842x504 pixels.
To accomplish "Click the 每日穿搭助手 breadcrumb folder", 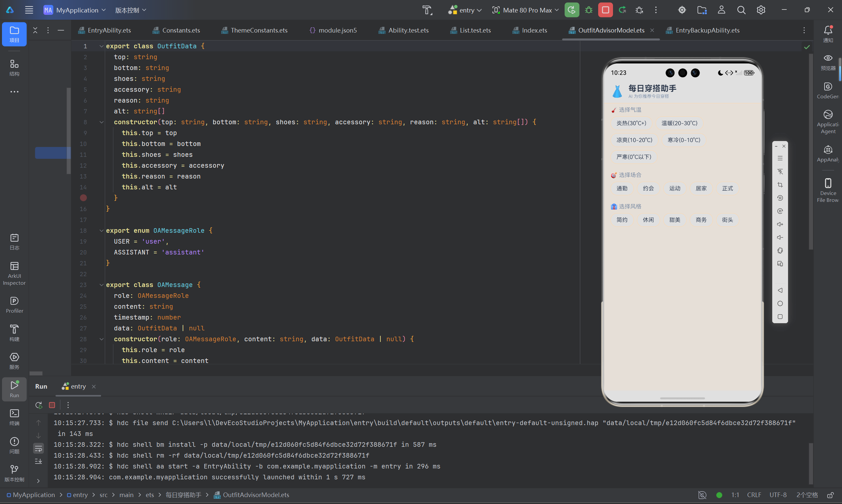I will pyautogui.click(x=183, y=495).
